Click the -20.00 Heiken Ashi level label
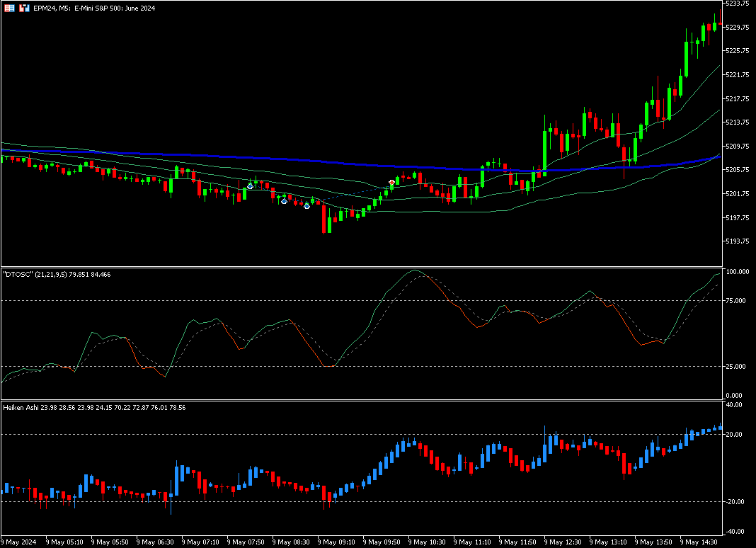756x548 pixels. (734, 502)
